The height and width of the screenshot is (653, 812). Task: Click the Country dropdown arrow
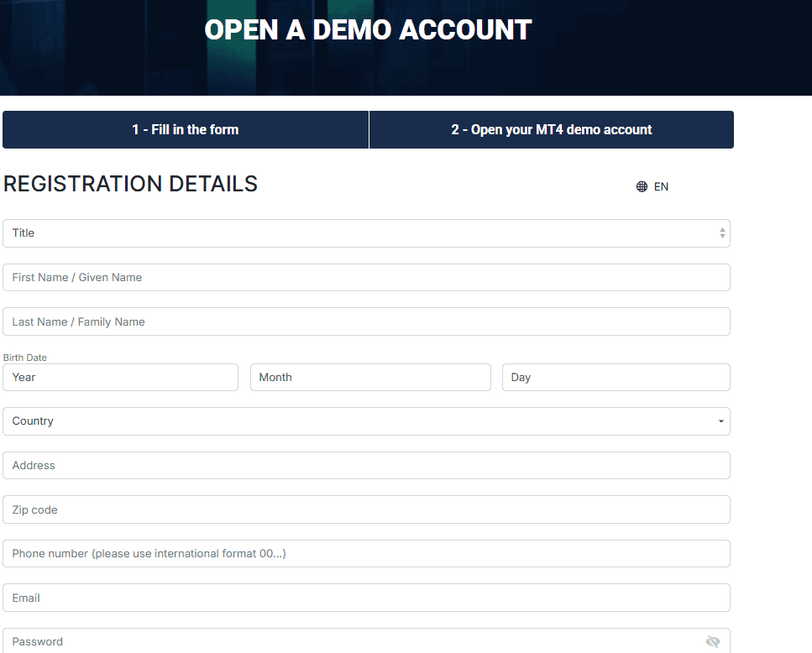click(720, 421)
